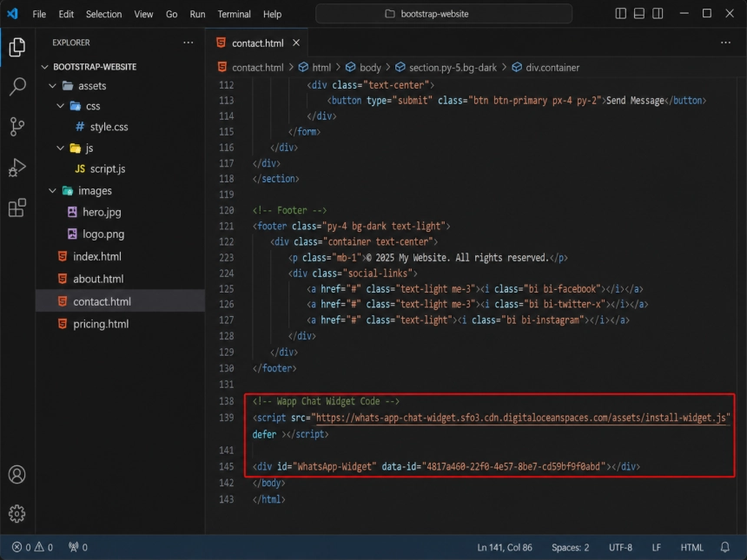Viewport: 747px width, 560px height.
Task: Open the File menu
Action: click(x=39, y=14)
